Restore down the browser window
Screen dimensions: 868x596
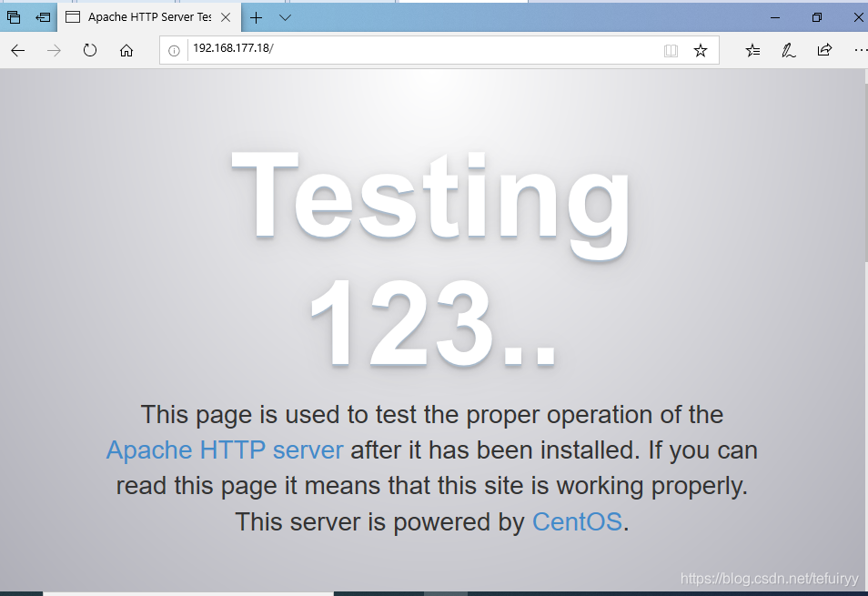[x=816, y=17]
